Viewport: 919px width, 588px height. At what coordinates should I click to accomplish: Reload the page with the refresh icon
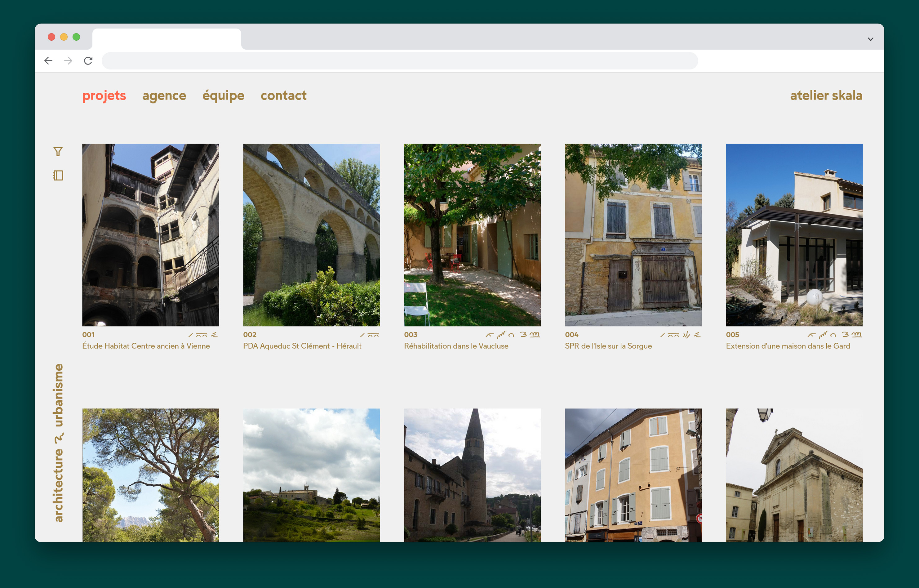click(88, 61)
